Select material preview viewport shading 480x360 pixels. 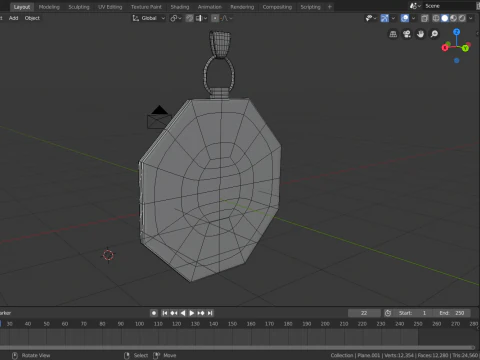(453, 18)
